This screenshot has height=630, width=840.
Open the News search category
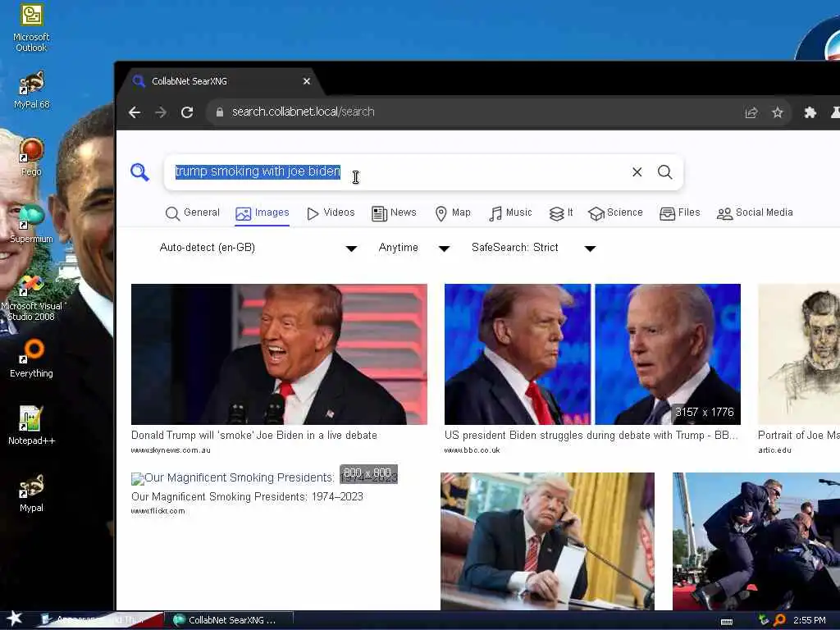pos(394,212)
